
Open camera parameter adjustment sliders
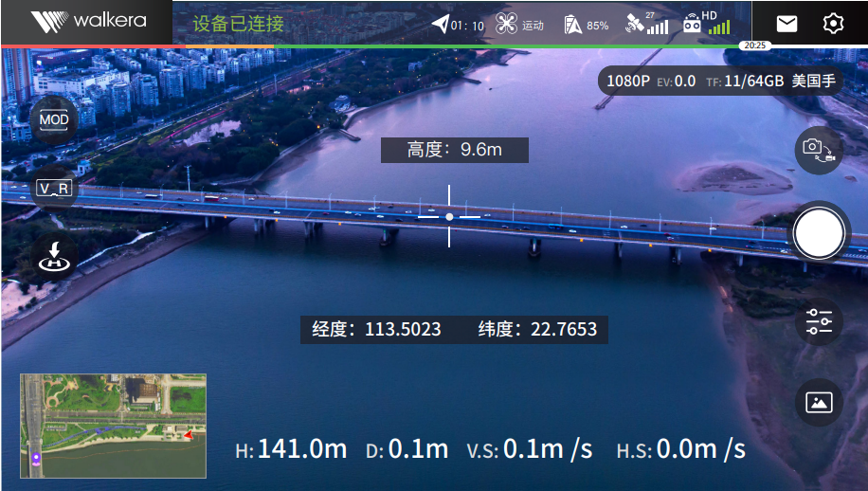point(819,322)
